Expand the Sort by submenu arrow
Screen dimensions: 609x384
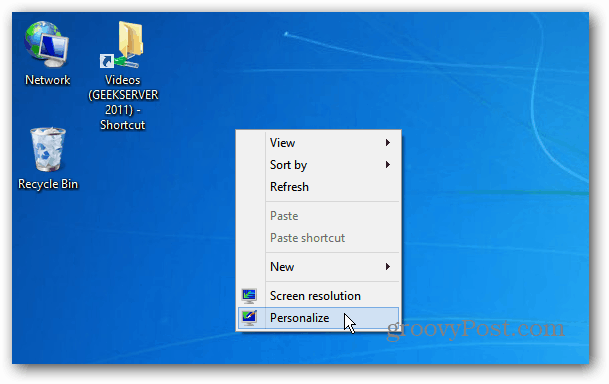[x=388, y=165]
